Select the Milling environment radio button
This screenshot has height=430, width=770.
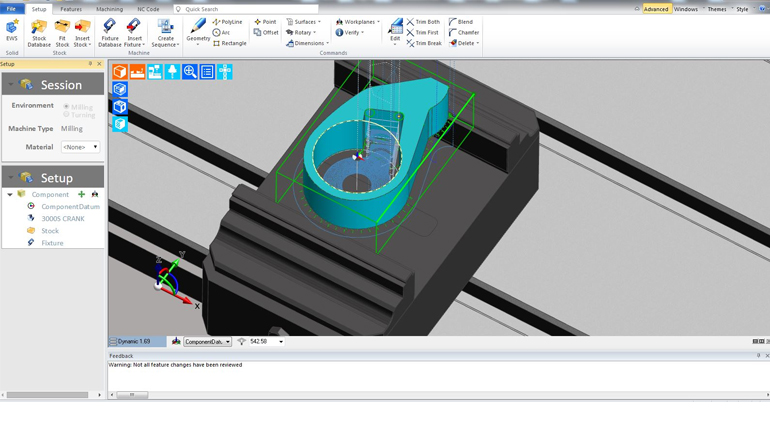point(67,106)
